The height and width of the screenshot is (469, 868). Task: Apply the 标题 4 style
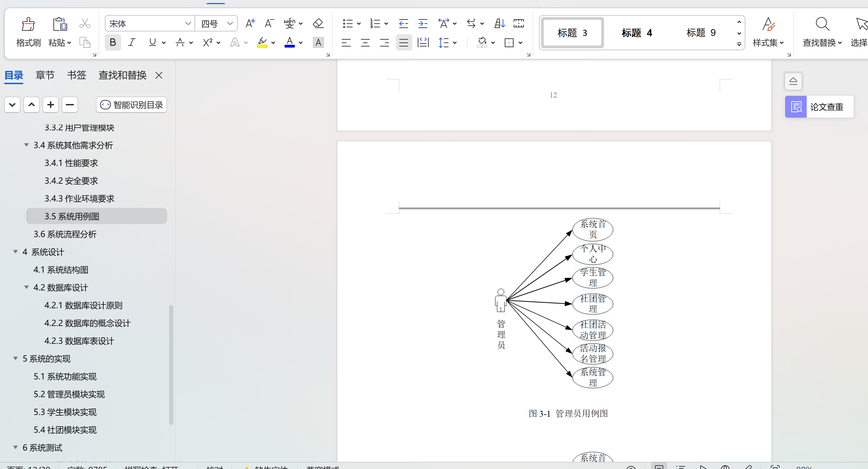click(637, 33)
